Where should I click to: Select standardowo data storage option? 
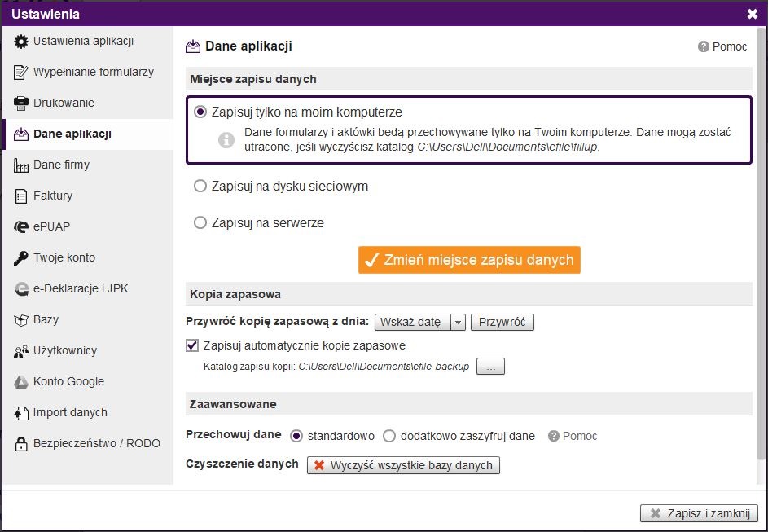[x=296, y=436]
